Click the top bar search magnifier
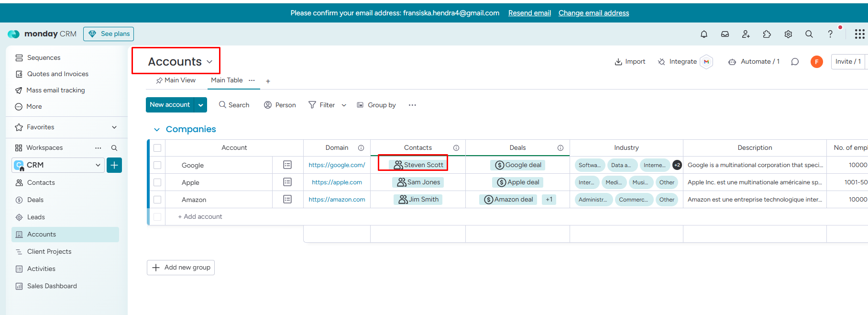 pyautogui.click(x=809, y=34)
